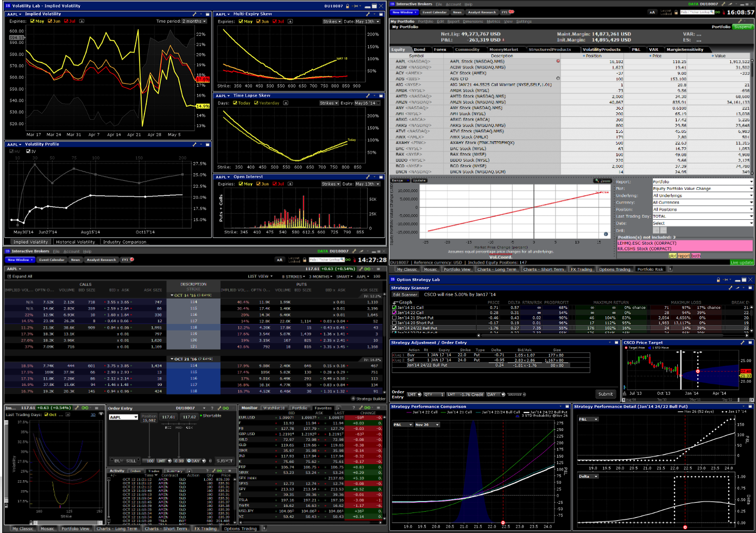The height and width of the screenshot is (533, 756).
Task: Uncheck Yesterday in Time Lapse Skew
Action: point(256,103)
